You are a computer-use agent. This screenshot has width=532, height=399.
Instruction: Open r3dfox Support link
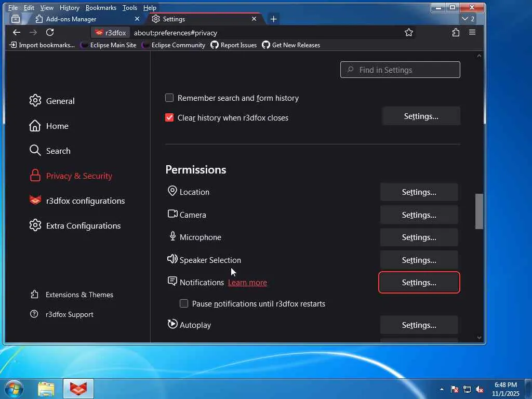(x=62, y=314)
